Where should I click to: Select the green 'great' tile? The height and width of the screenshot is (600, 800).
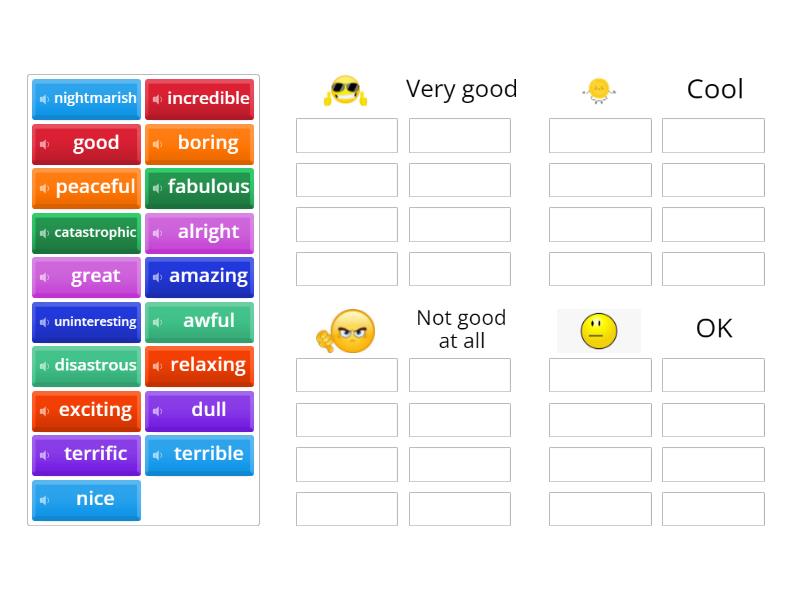pyautogui.click(x=86, y=277)
